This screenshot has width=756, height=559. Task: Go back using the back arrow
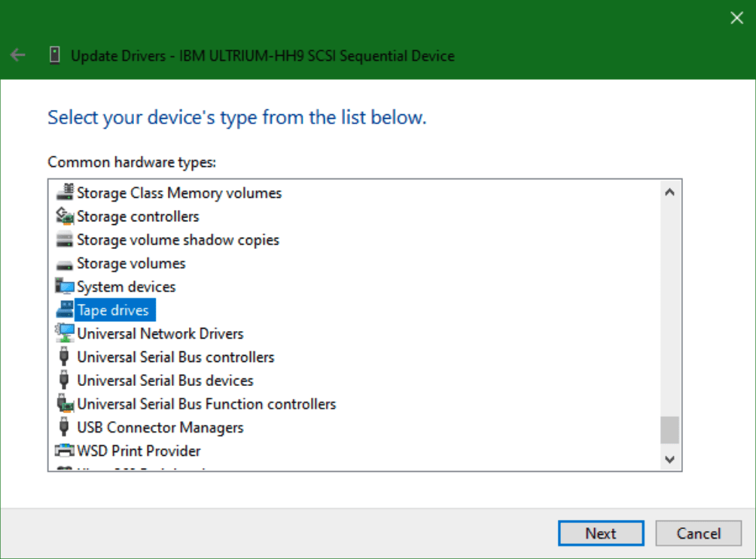click(18, 56)
